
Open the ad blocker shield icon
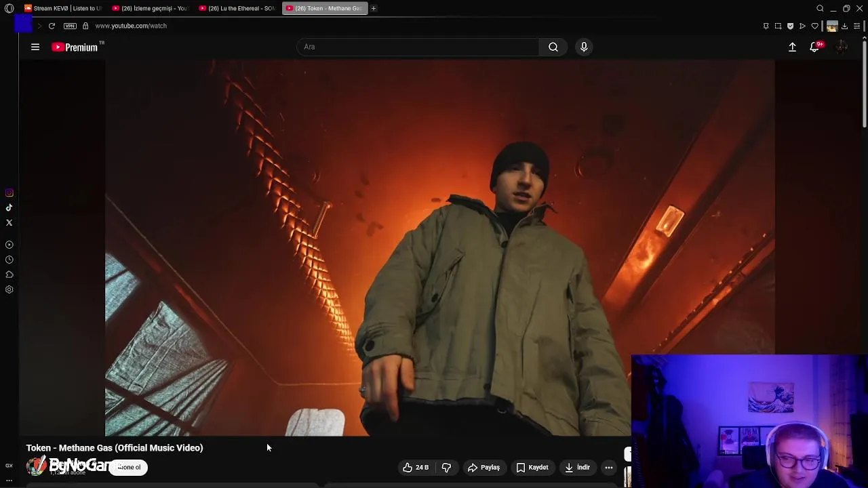pos(791,26)
